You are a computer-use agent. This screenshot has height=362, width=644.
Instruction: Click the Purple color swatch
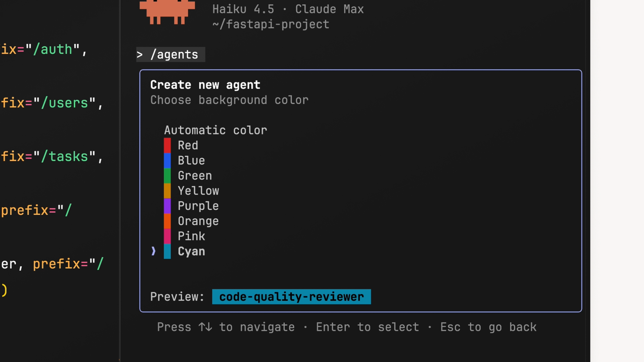(x=167, y=206)
